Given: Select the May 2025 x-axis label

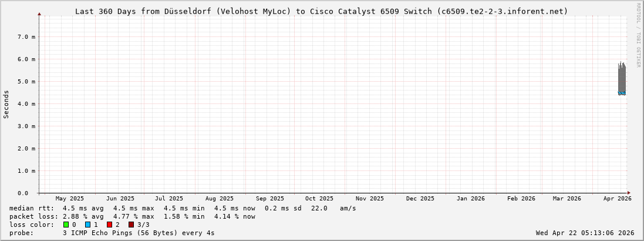Looking at the screenshot, I should coord(70,199).
